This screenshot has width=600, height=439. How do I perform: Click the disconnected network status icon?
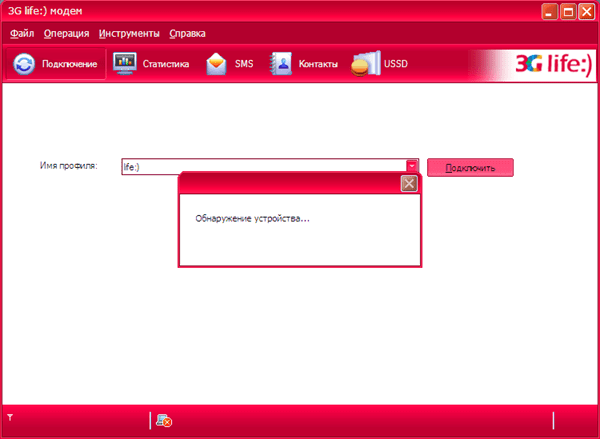[x=164, y=420]
